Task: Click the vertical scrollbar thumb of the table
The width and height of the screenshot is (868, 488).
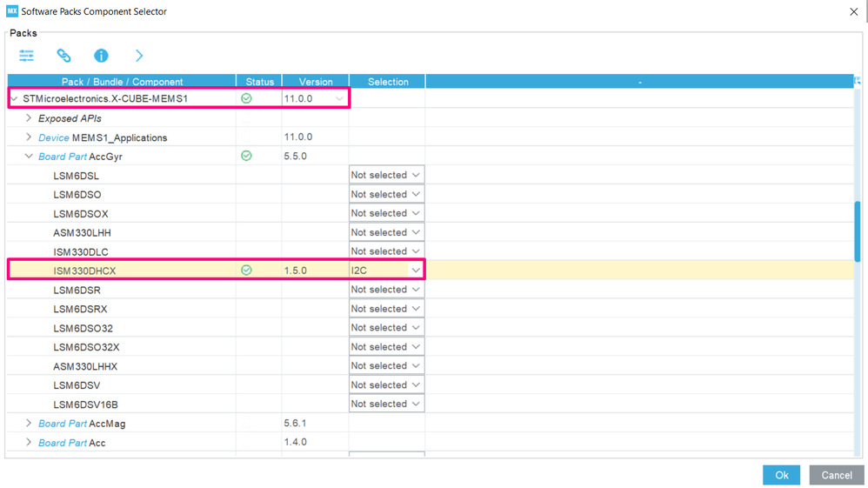Action: 858,231
